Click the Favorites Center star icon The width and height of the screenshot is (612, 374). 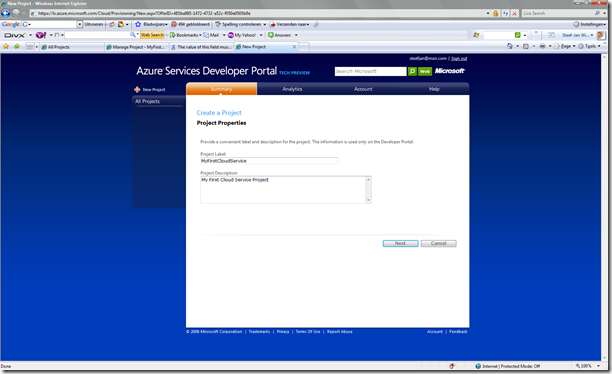pos(6,46)
